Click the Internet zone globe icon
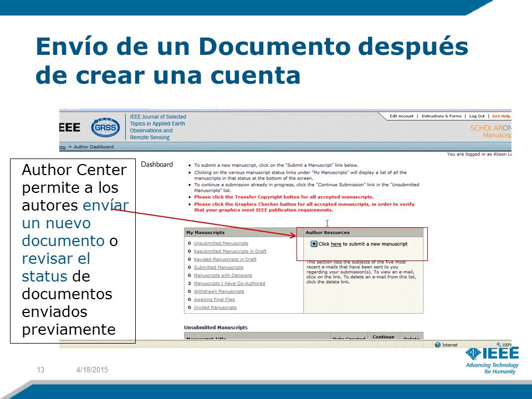The height and width of the screenshot is (399, 532). pos(438,345)
